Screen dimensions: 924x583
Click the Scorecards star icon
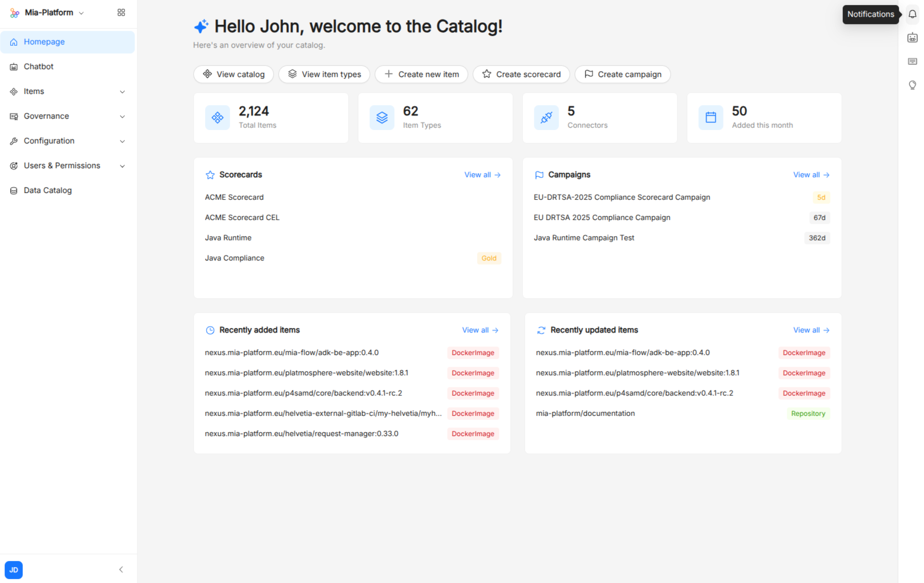(x=210, y=175)
